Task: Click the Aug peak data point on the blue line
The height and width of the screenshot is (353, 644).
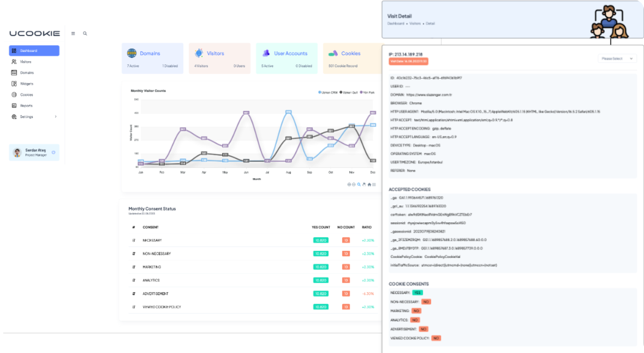Action: 289,112
